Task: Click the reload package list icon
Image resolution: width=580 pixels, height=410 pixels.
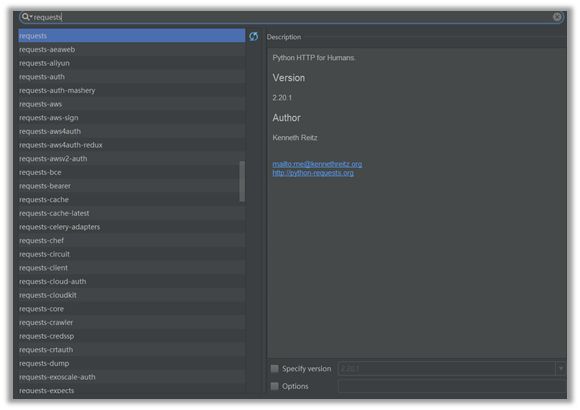Action: (253, 36)
